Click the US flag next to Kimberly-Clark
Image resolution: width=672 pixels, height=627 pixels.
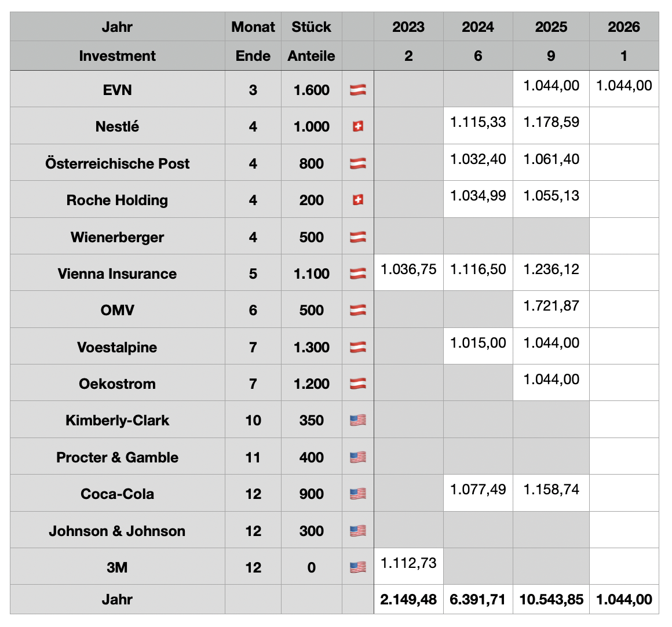(x=357, y=420)
